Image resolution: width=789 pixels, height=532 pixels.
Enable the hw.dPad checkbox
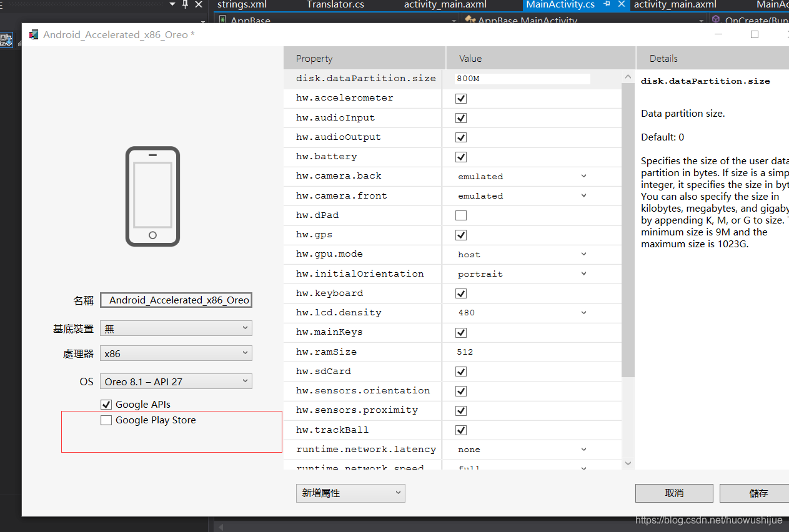click(461, 215)
